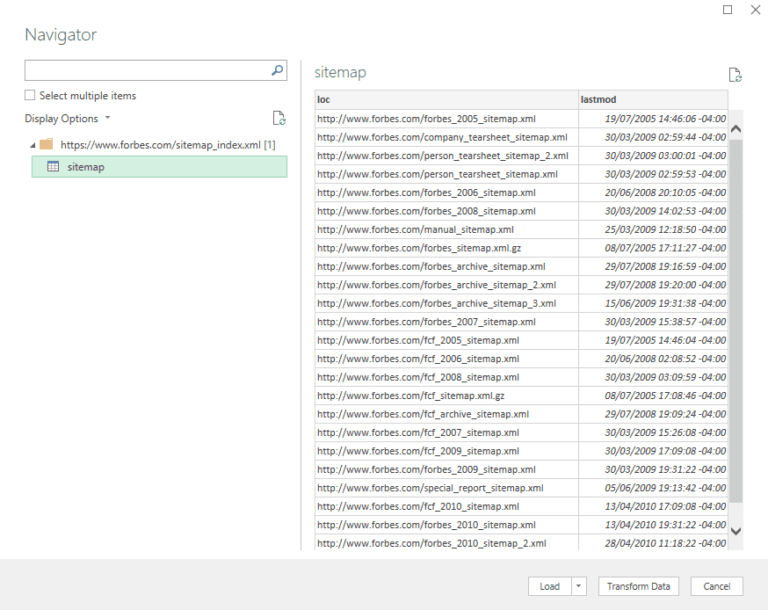768x610 pixels.
Task: Click the Load button
Action: [550, 586]
